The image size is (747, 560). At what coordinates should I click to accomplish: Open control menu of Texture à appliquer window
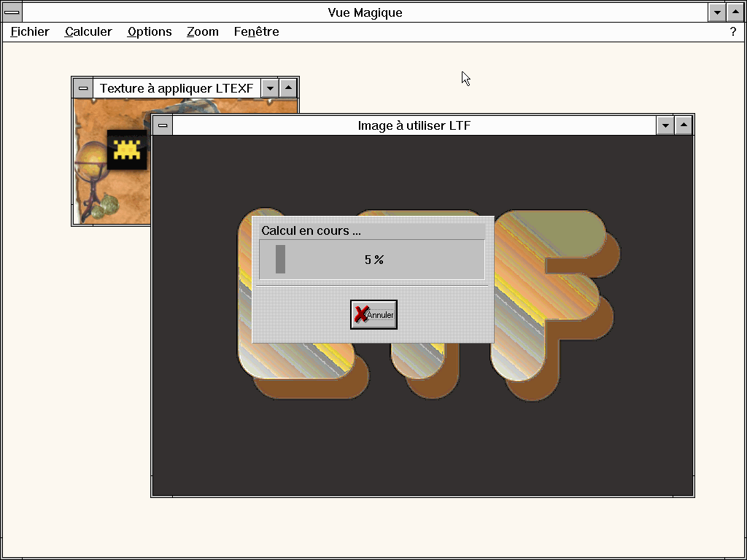83,88
